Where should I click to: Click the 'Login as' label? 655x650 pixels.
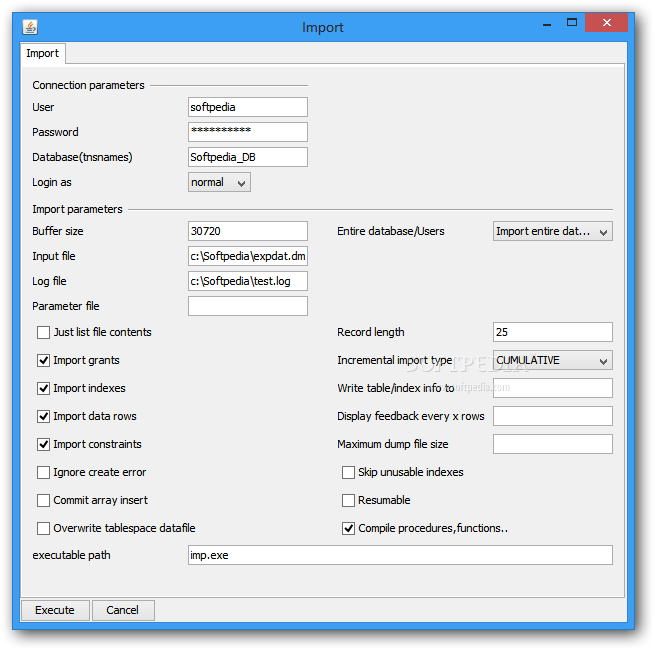[x=52, y=183]
